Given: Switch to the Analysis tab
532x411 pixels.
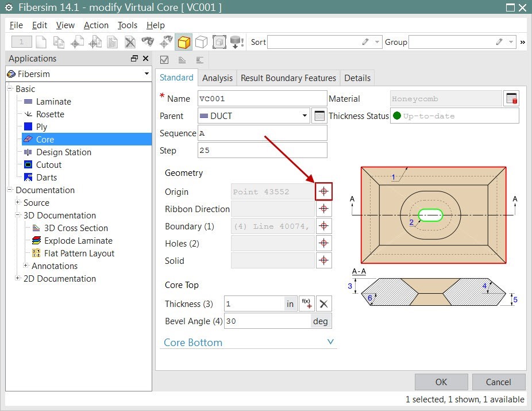Looking at the screenshot, I should coord(217,78).
